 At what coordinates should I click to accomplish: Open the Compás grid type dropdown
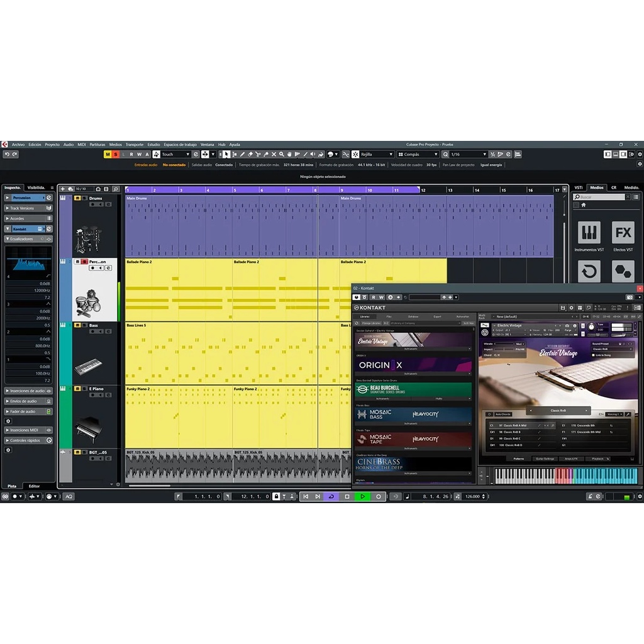click(x=418, y=155)
